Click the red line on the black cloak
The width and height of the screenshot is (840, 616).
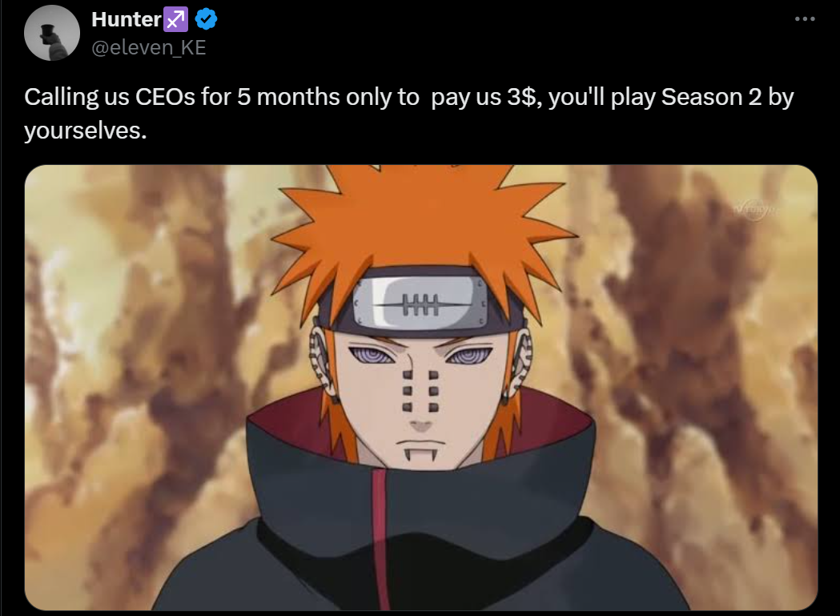tap(380, 536)
